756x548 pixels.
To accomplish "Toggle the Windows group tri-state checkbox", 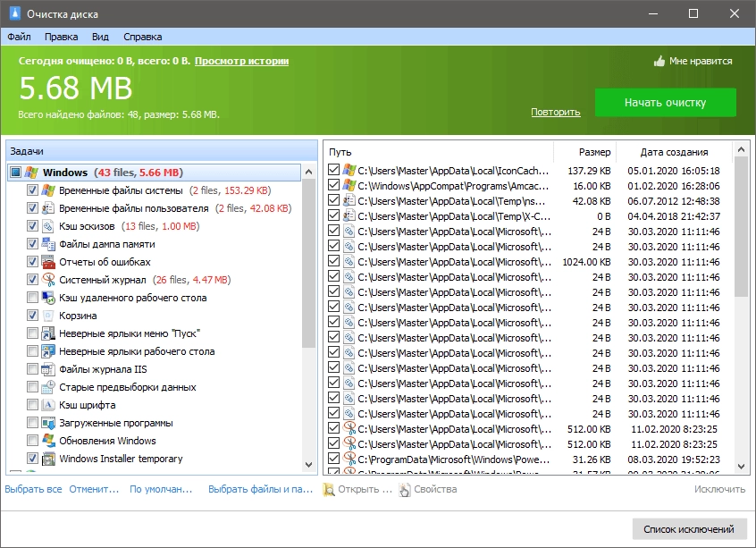I will pyautogui.click(x=16, y=173).
